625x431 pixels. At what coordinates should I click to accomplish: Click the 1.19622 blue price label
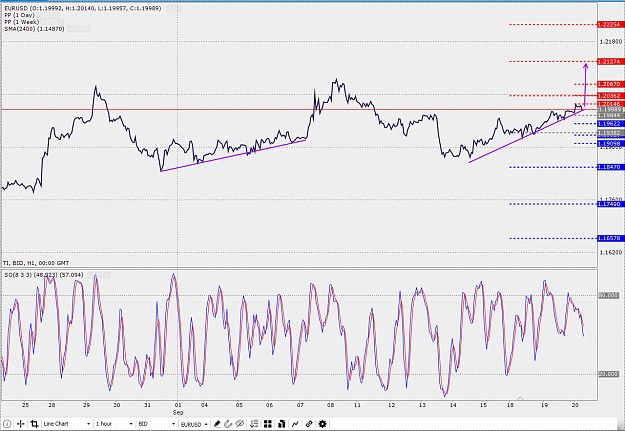point(610,124)
